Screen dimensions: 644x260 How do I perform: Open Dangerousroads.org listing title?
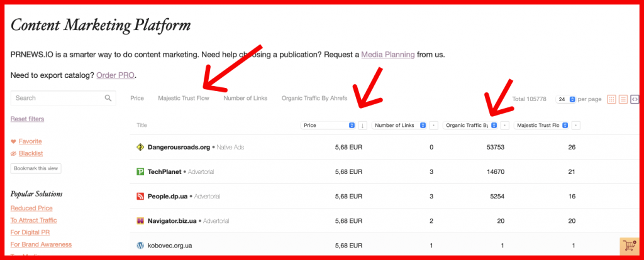click(x=179, y=147)
